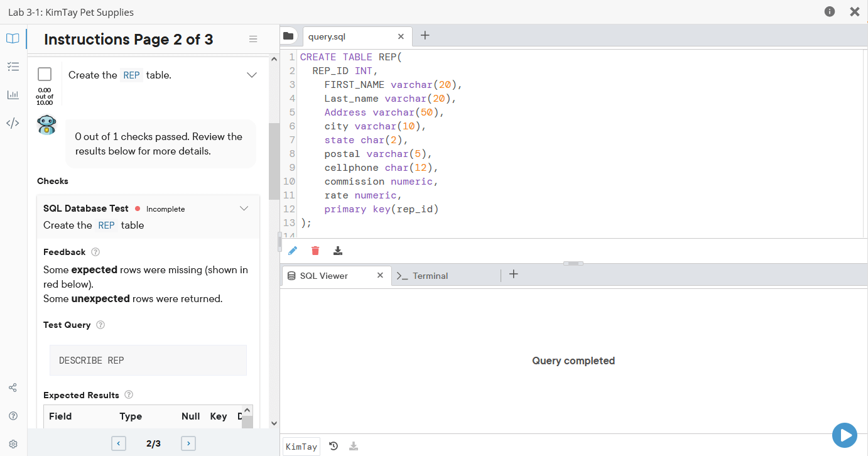868x456 pixels.
Task: Open the code brackets sidebar icon
Action: coord(13,123)
